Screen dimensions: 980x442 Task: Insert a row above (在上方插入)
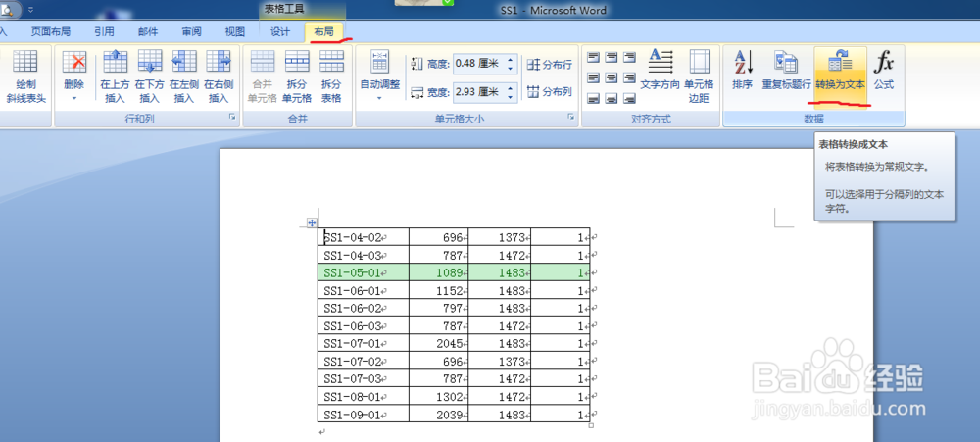click(115, 76)
